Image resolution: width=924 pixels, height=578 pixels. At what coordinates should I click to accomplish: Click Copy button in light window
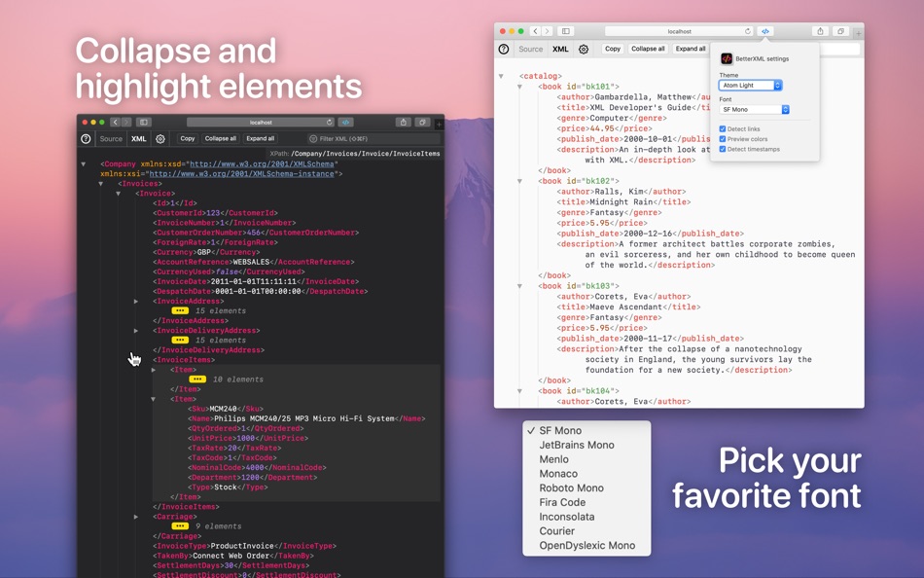coord(612,49)
